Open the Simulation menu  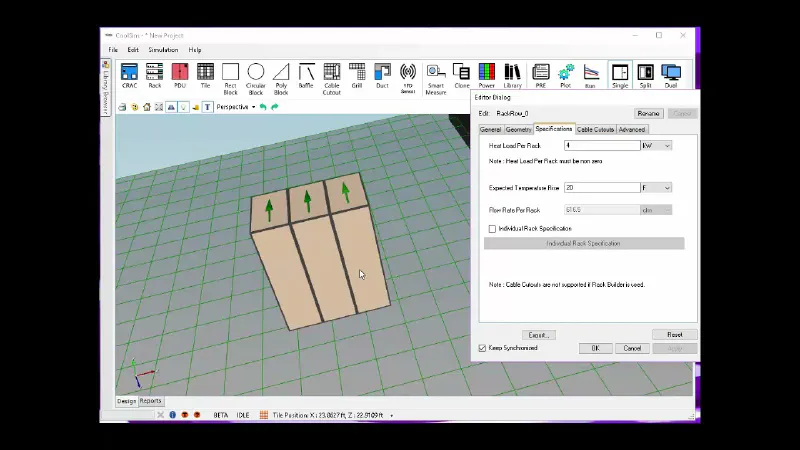pyautogui.click(x=163, y=50)
